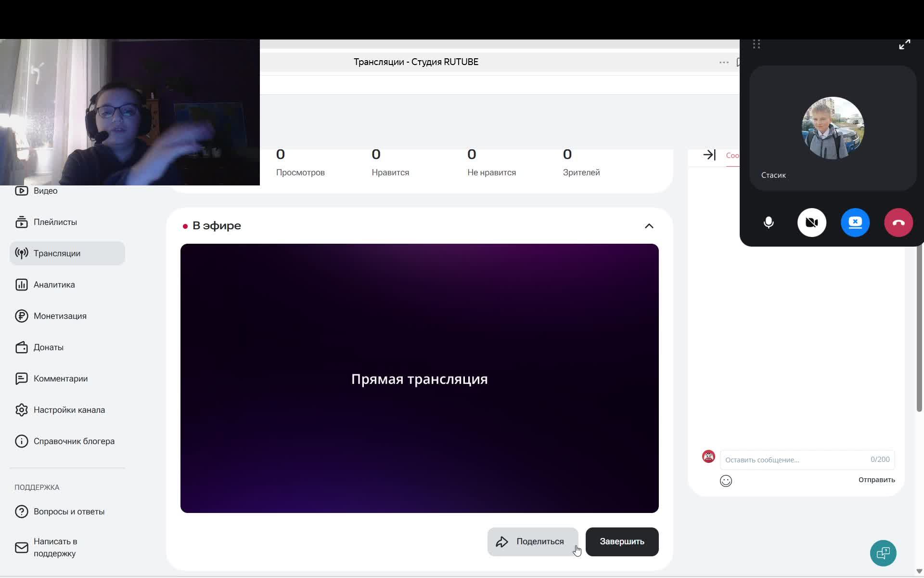Open Монетизация page
This screenshot has height=578, width=924.
(60, 316)
